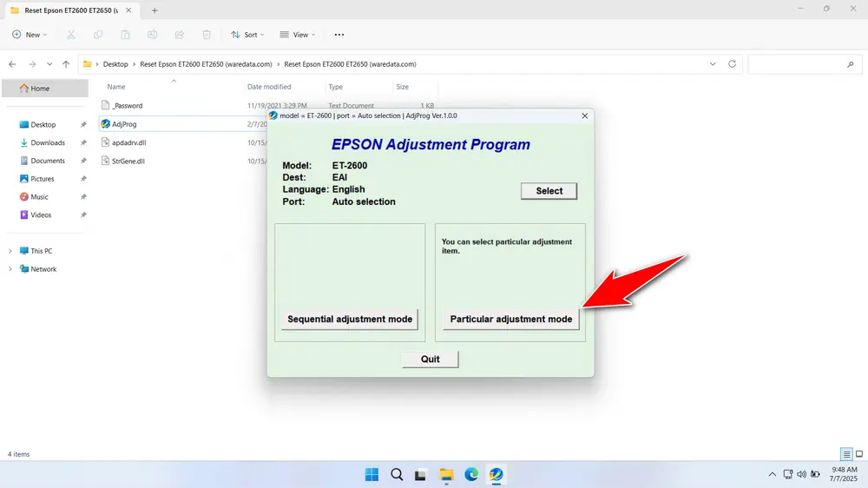Click the Rename icon in toolbar
Viewport: 868px width, 488px height.
[x=152, y=35]
